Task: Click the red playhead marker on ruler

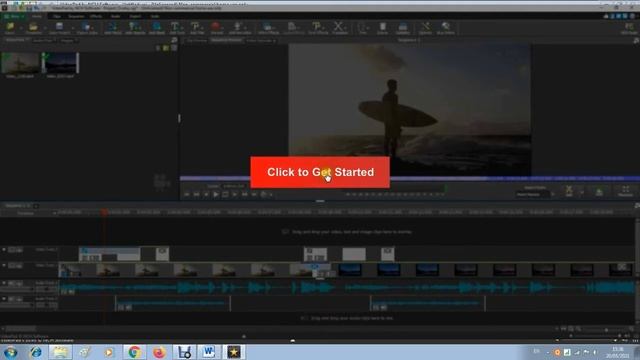Action: 104,212
